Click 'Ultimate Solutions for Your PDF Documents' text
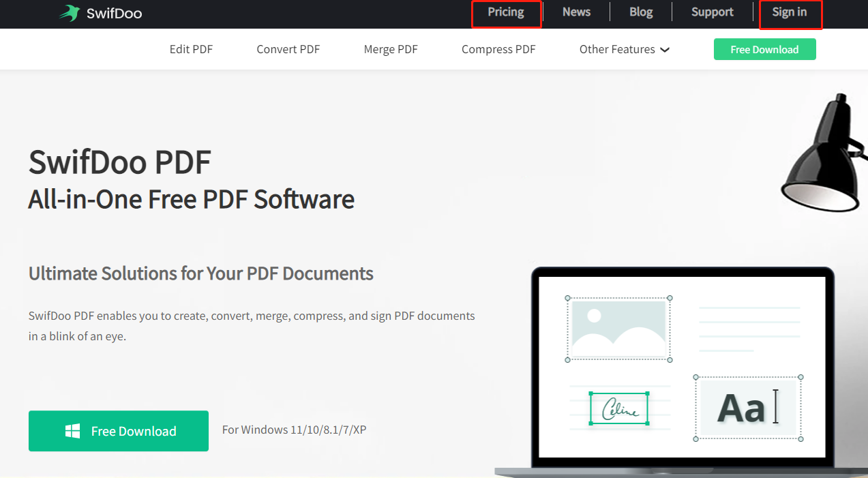 (x=200, y=273)
